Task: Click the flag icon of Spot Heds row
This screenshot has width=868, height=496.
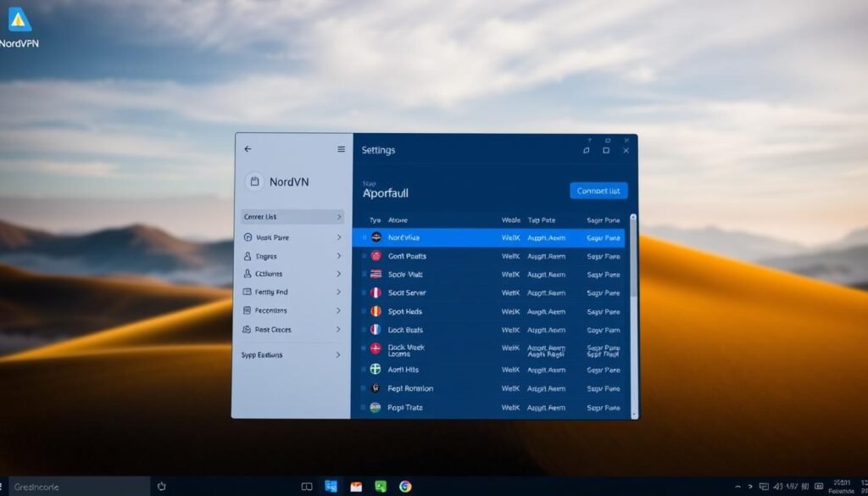Action: click(x=376, y=311)
